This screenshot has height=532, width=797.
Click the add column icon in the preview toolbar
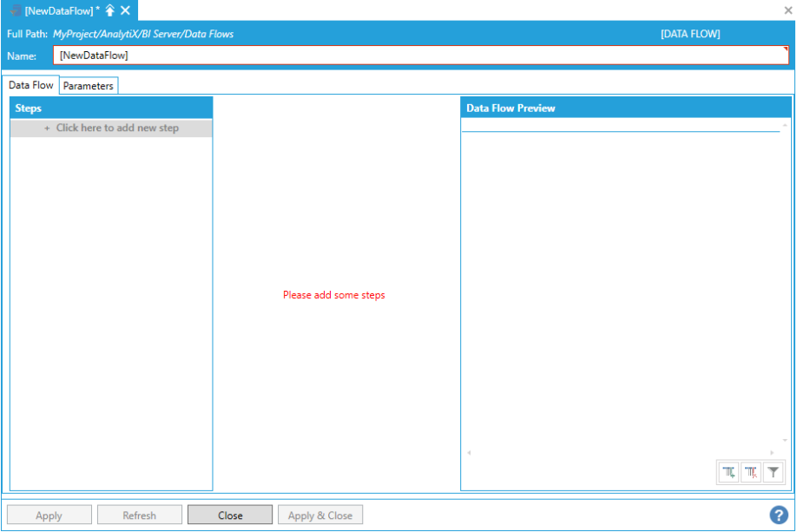point(729,472)
